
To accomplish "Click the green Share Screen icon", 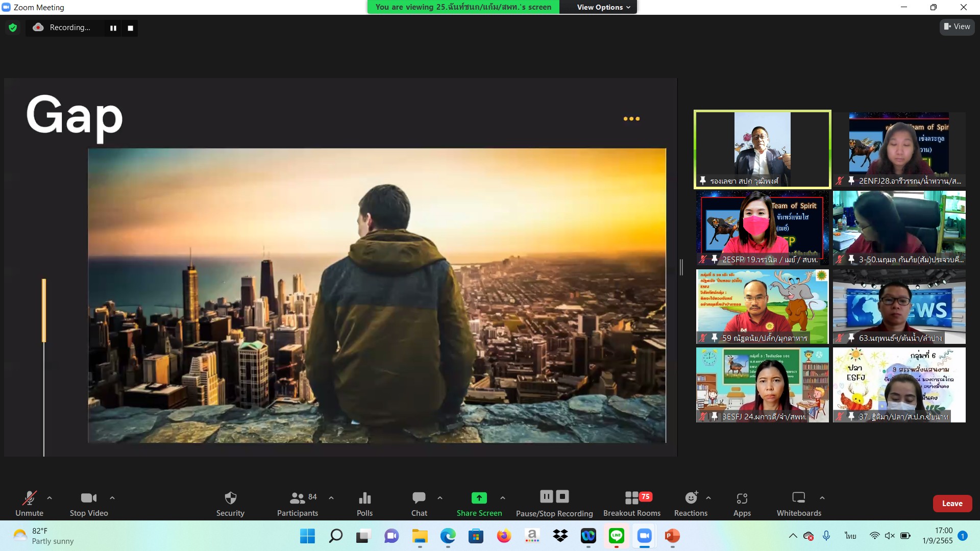I will click(x=479, y=498).
